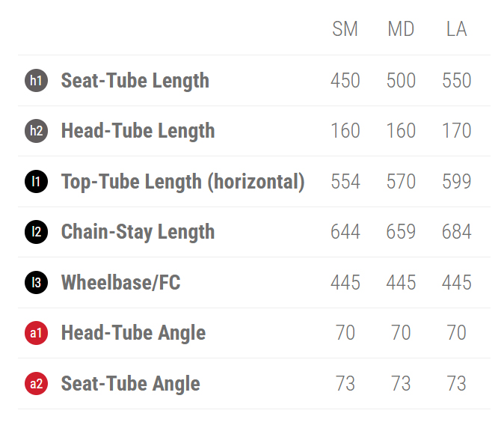This screenshot has width=504, height=437.
Task: Select the l1 black circle badge
Action: (x=36, y=182)
